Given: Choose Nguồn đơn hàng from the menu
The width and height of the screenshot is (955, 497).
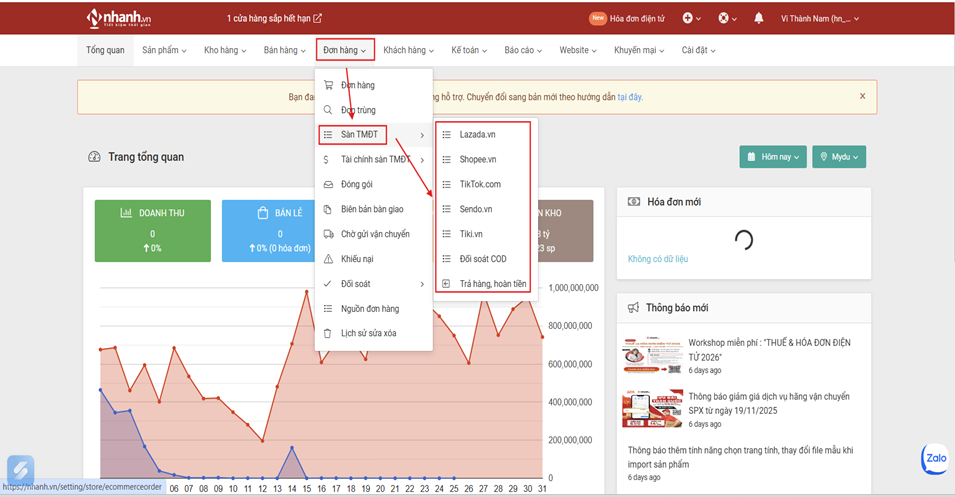Looking at the screenshot, I should pos(370,309).
